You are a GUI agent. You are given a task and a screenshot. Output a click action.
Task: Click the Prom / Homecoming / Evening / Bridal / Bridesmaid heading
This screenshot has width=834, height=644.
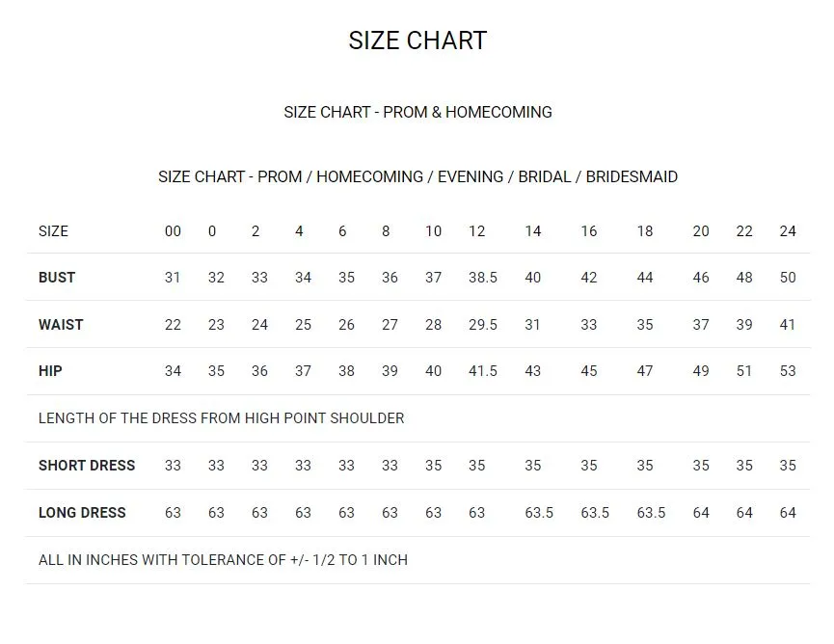point(417,176)
